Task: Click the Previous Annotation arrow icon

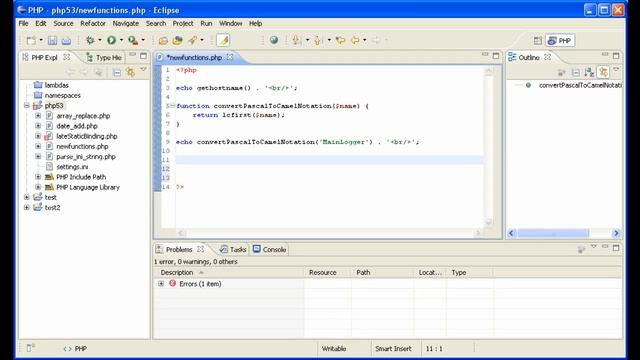Action: point(318,40)
